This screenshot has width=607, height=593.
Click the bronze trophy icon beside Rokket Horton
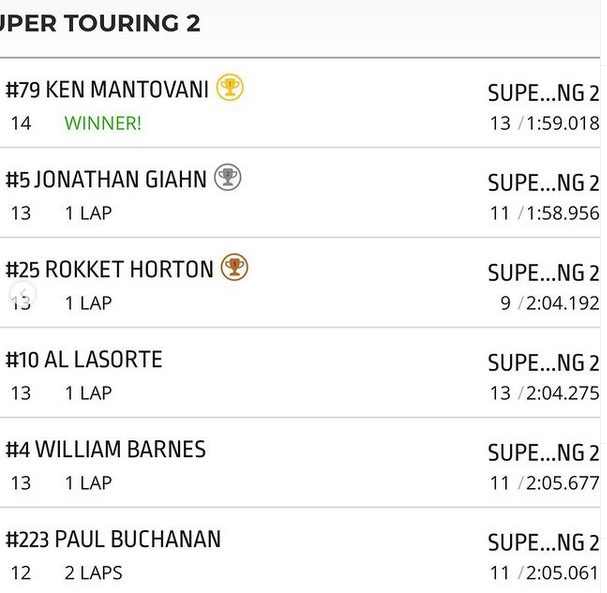234,267
